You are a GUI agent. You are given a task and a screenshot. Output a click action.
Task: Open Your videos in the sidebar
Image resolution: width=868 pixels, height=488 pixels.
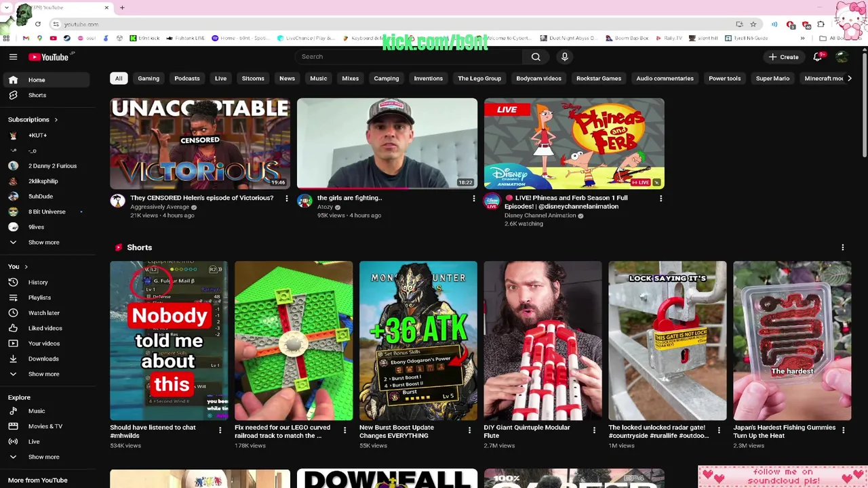(45, 344)
